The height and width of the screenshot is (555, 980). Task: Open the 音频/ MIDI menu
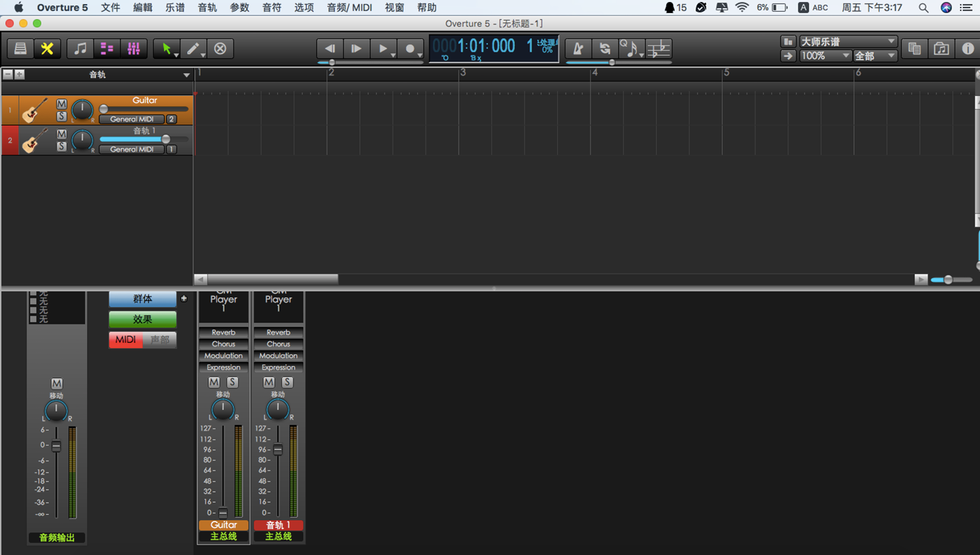[349, 7]
